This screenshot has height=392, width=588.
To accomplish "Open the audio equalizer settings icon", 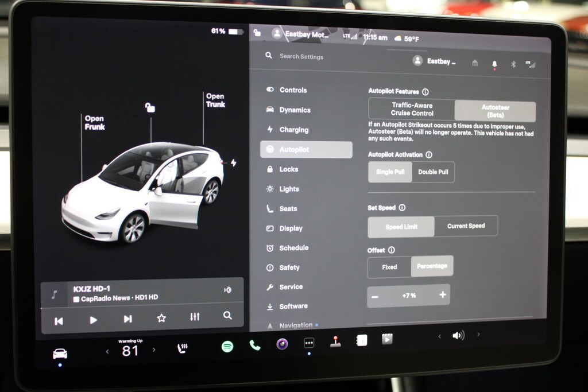I will (x=195, y=317).
